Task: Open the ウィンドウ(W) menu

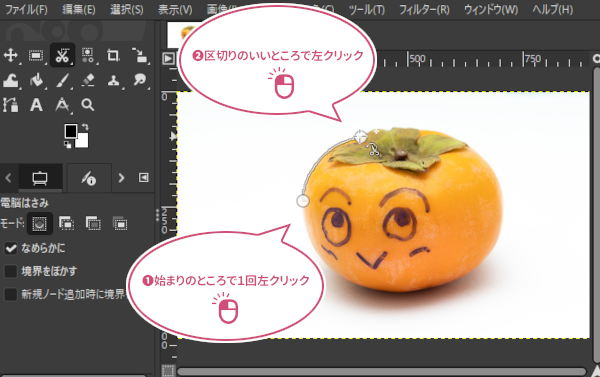Action: (x=491, y=9)
